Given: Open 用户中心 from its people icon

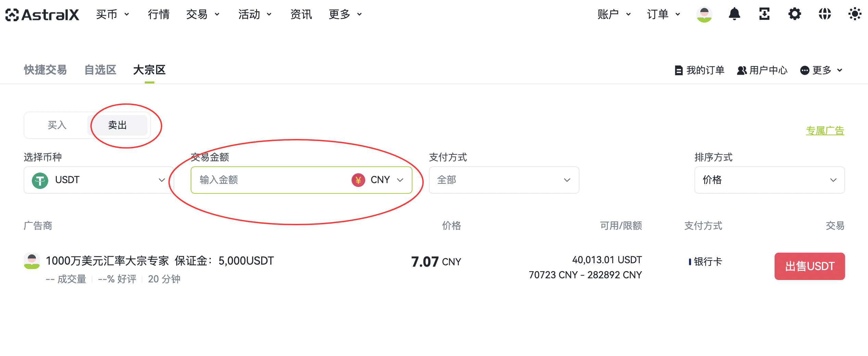Looking at the screenshot, I should click(742, 70).
